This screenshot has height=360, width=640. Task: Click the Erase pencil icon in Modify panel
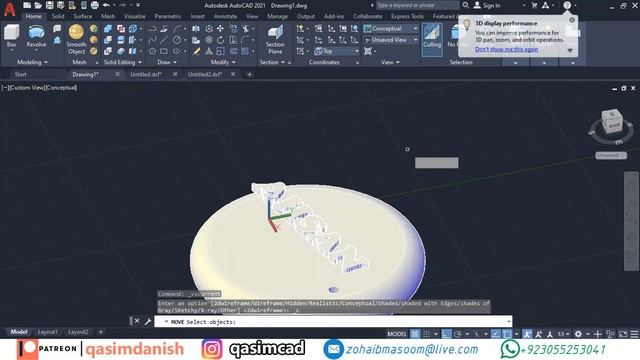pos(196,51)
